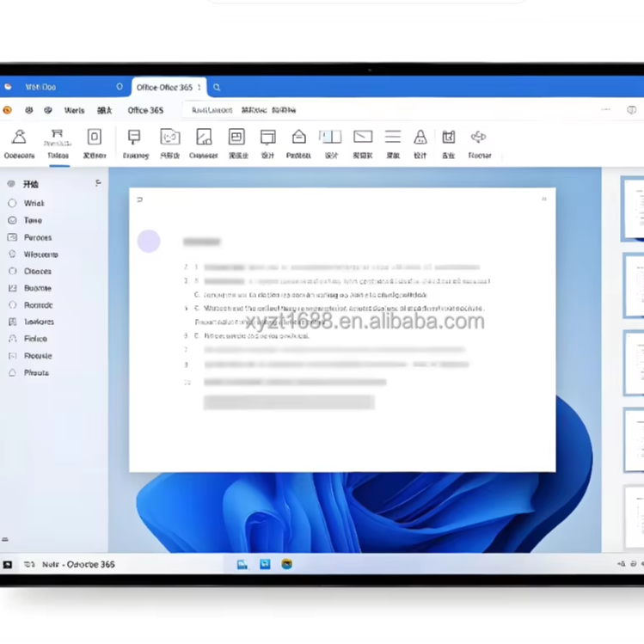Click the ribbon icon left of Rooner

[449, 137]
